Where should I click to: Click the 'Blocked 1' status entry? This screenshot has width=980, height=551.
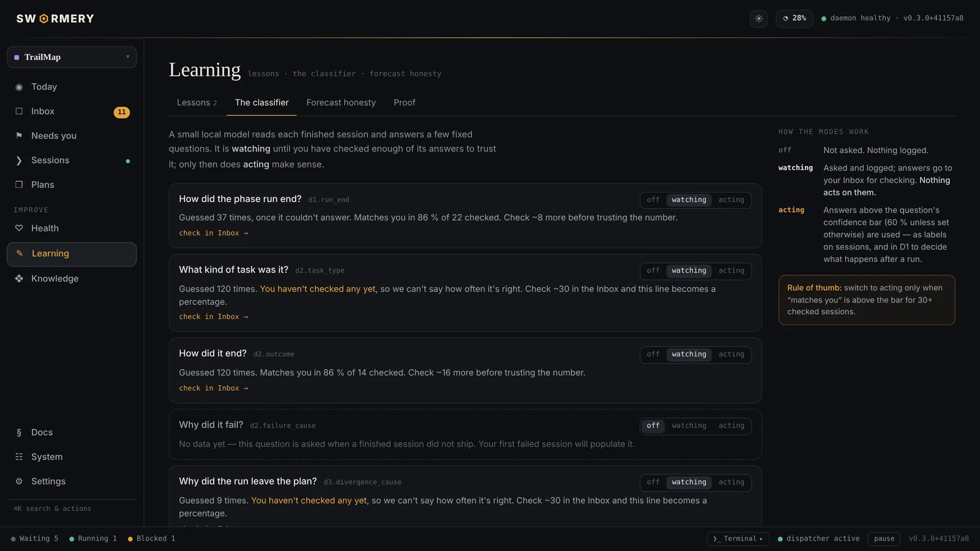point(152,539)
